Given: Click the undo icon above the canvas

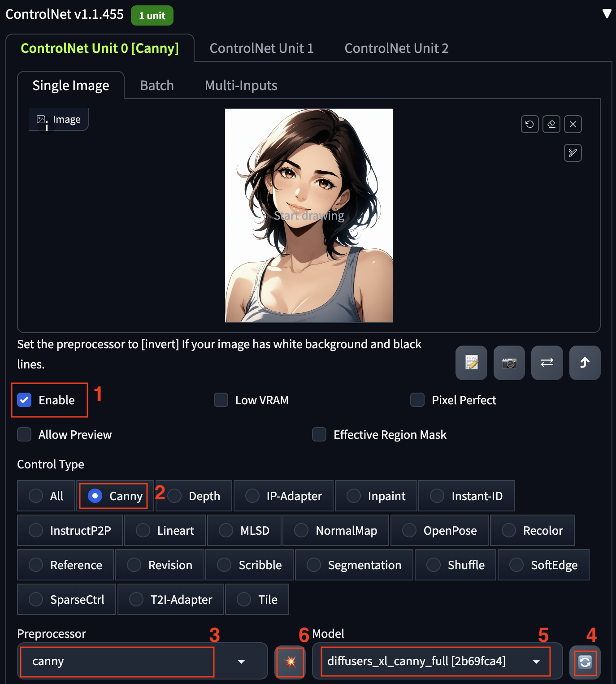Looking at the screenshot, I should 529,124.
